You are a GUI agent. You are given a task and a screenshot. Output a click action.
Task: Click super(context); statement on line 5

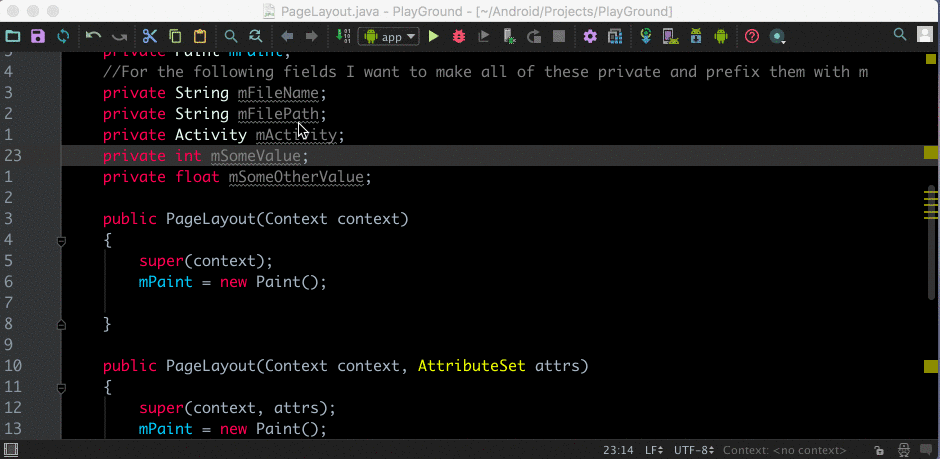click(x=206, y=261)
